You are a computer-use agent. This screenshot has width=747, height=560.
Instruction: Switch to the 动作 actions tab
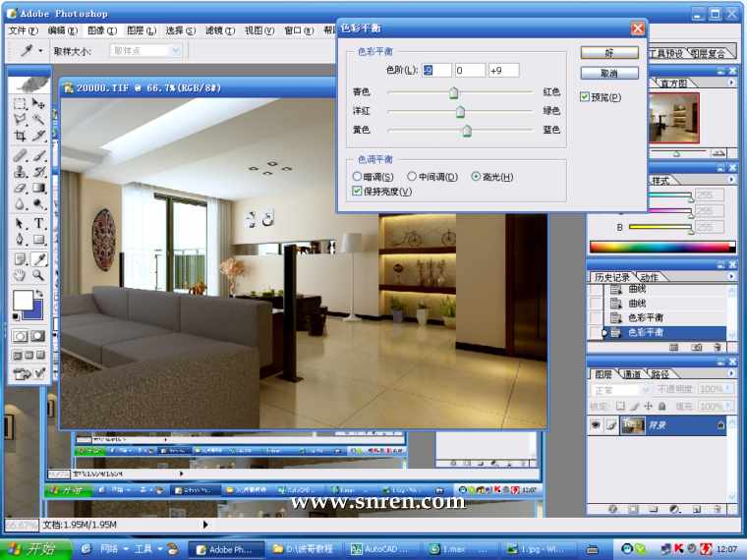pyautogui.click(x=649, y=277)
